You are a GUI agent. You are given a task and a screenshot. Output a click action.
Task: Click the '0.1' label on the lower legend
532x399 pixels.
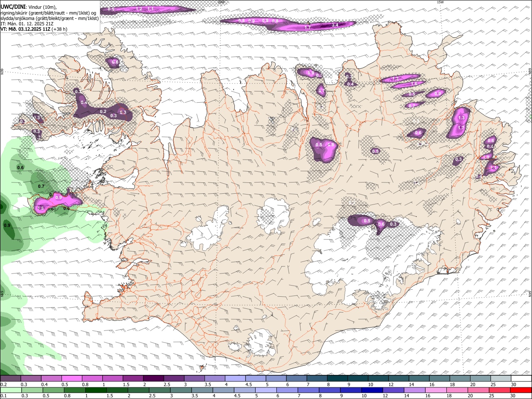click(3, 396)
